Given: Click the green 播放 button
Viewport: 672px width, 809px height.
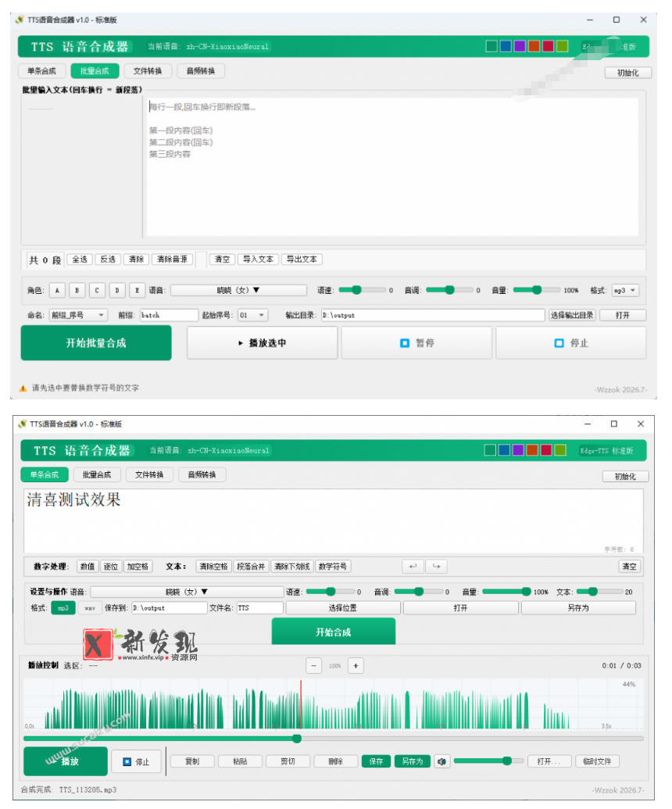Looking at the screenshot, I should tap(66, 761).
